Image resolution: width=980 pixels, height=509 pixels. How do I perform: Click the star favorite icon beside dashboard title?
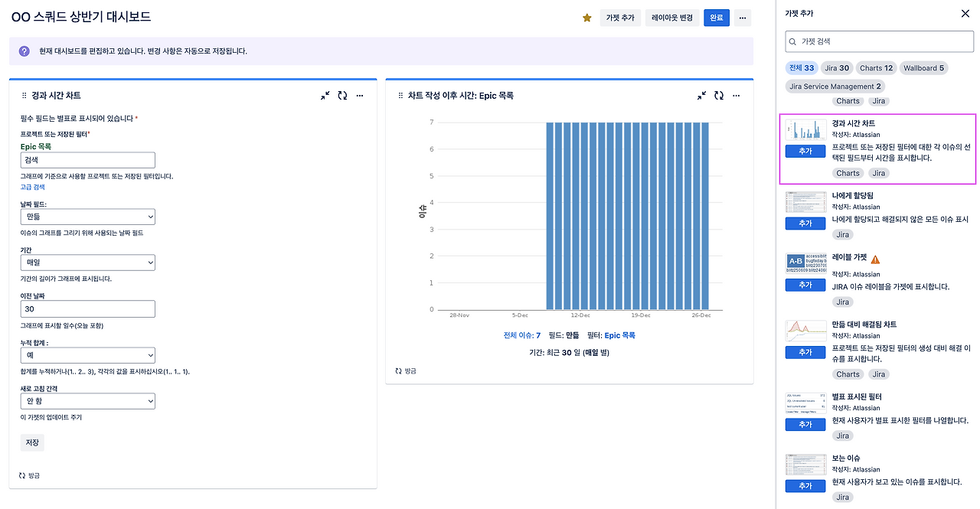(x=587, y=18)
